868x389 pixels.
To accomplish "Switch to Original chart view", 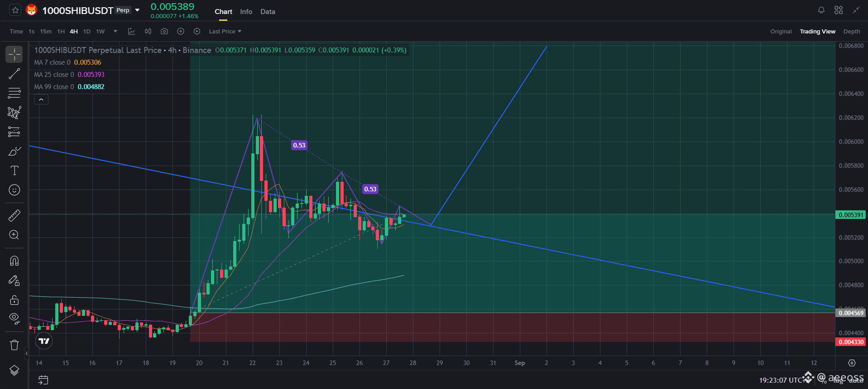I will [781, 32].
